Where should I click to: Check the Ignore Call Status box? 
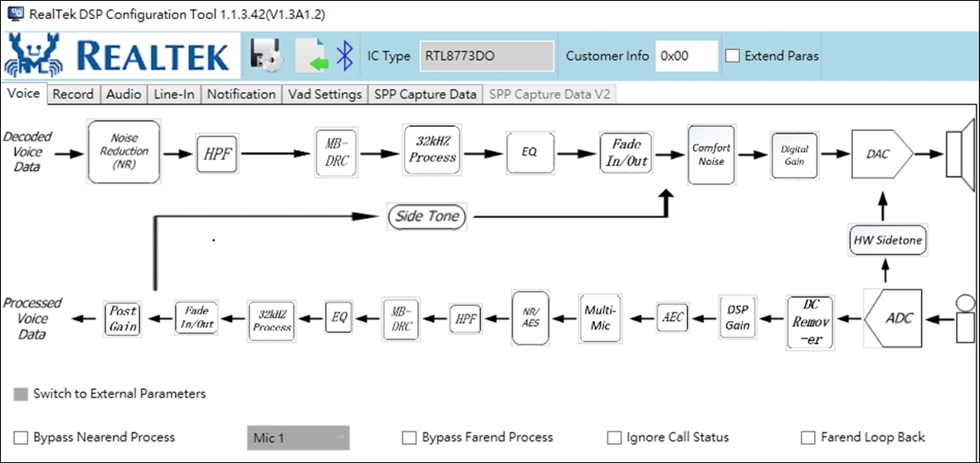pyautogui.click(x=615, y=437)
